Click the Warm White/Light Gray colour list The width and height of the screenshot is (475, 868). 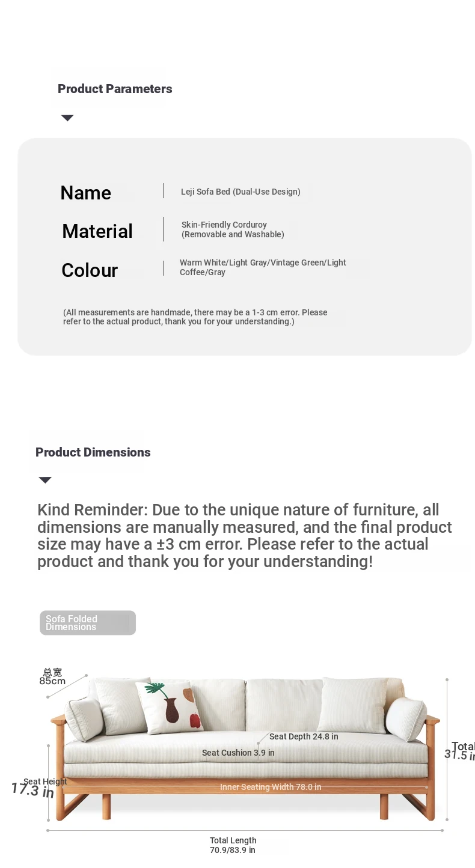[x=263, y=267]
